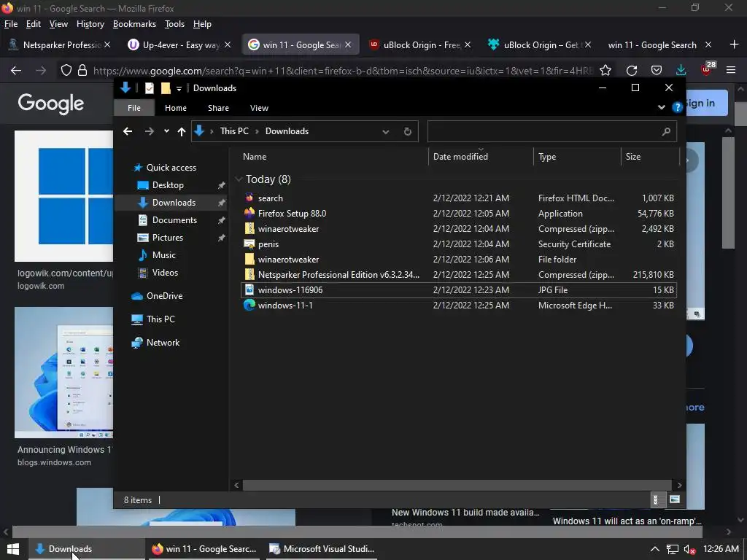This screenshot has height=560, width=747.
Task: Bookmark this page with star icon
Action: pyautogui.click(x=605, y=71)
